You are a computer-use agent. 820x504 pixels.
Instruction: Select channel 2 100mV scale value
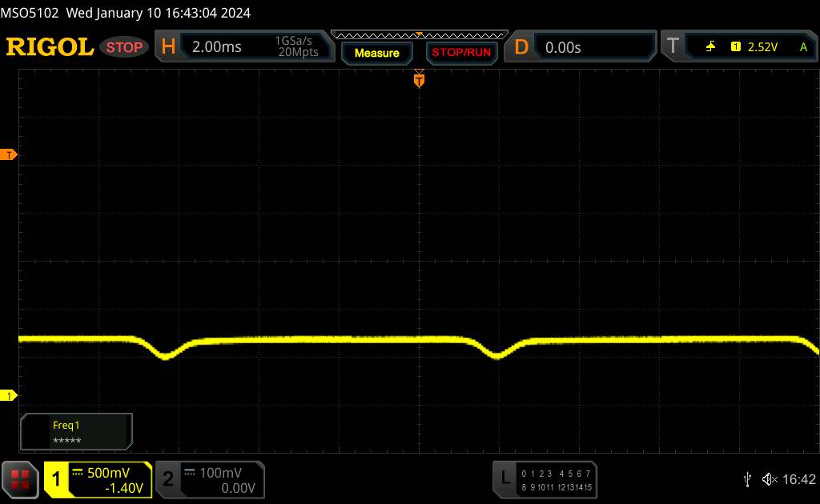[221, 473]
